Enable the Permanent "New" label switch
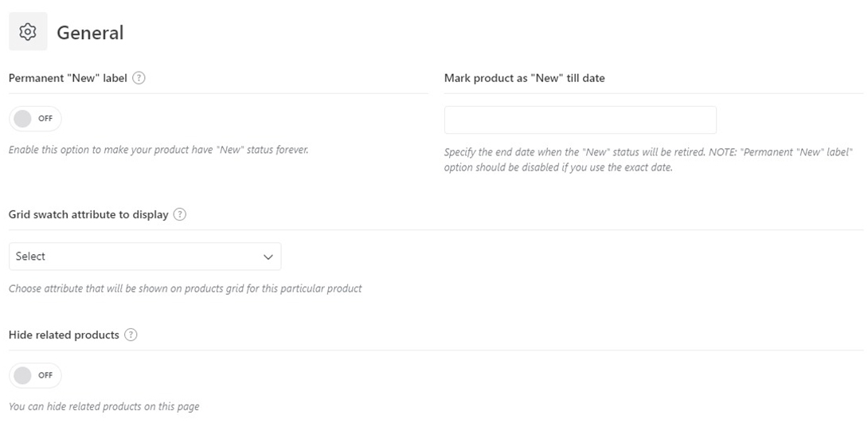 click(34, 119)
